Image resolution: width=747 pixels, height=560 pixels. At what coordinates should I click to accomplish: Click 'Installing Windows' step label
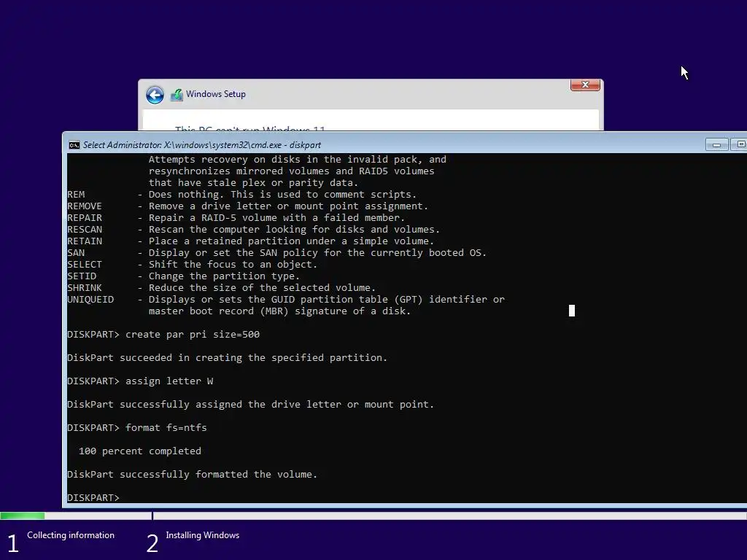[203, 535]
